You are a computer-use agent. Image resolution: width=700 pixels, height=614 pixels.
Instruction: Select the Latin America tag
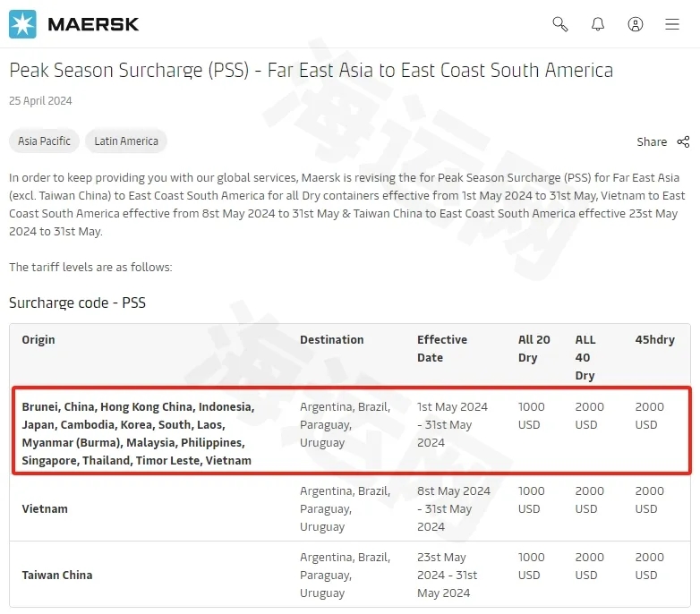pos(126,141)
